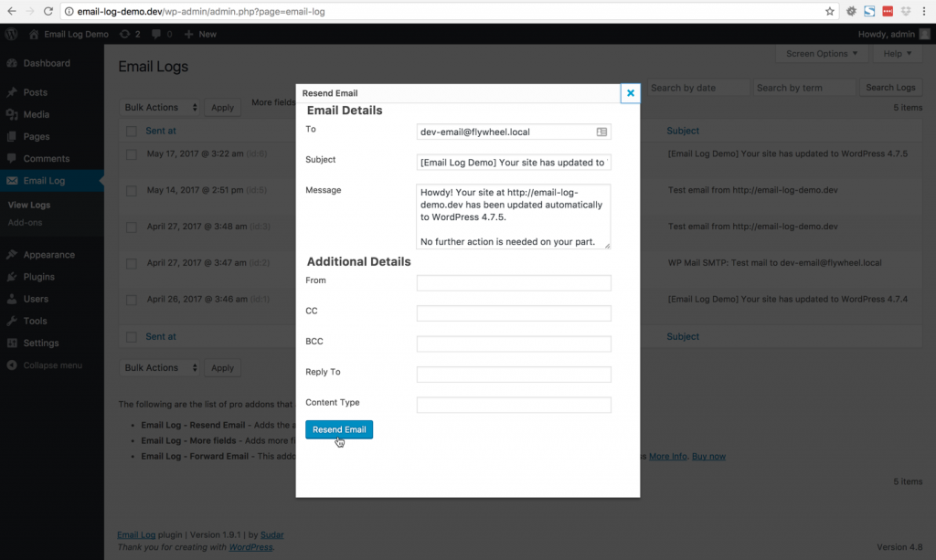Sort by Subject header column
Image resolution: width=936 pixels, height=560 pixels.
coord(683,131)
